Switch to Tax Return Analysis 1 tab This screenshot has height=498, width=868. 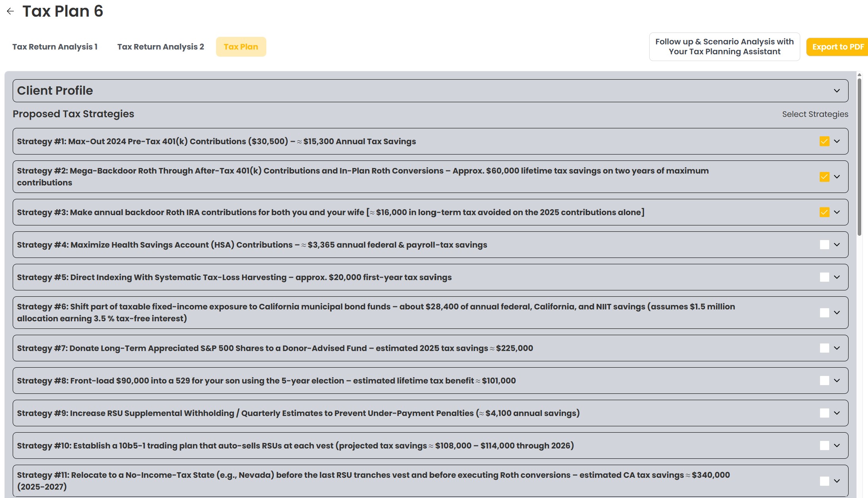55,47
